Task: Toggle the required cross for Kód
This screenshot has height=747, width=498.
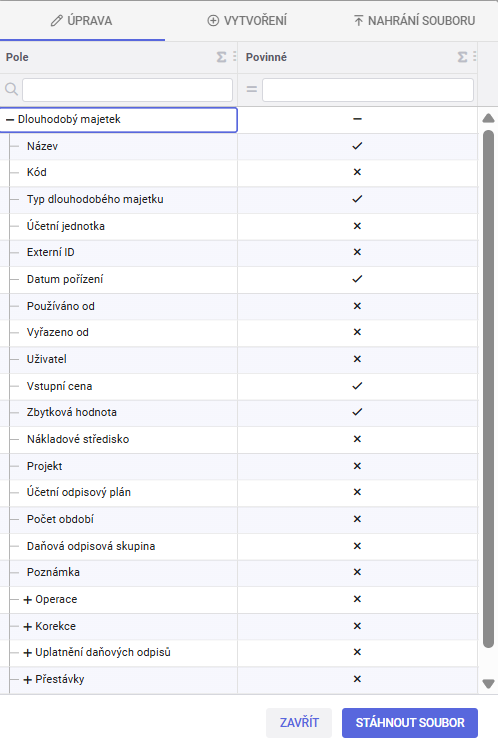Action: pyautogui.click(x=357, y=172)
